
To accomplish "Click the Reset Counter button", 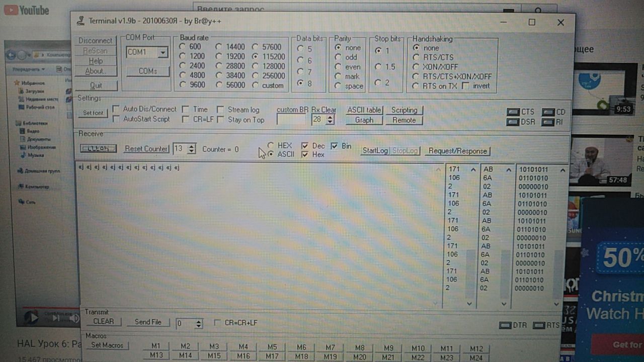I will coord(146,149).
